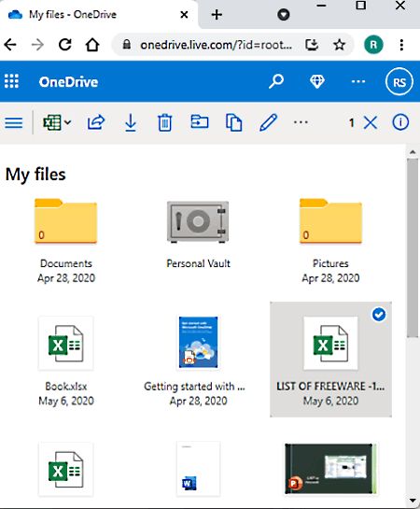Open the Chrome profile R avatar

[373, 45]
